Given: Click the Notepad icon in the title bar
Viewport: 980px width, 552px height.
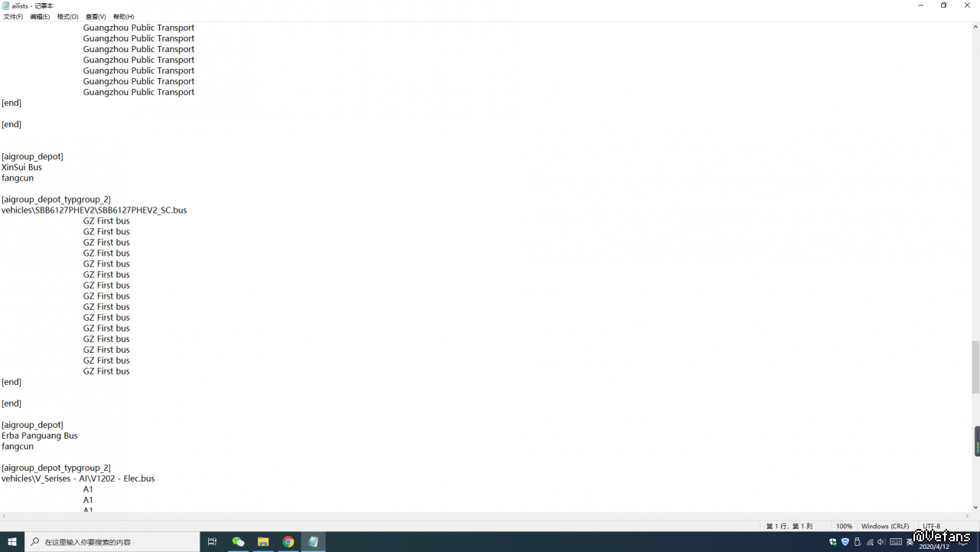Looking at the screenshot, I should [x=5, y=5].
